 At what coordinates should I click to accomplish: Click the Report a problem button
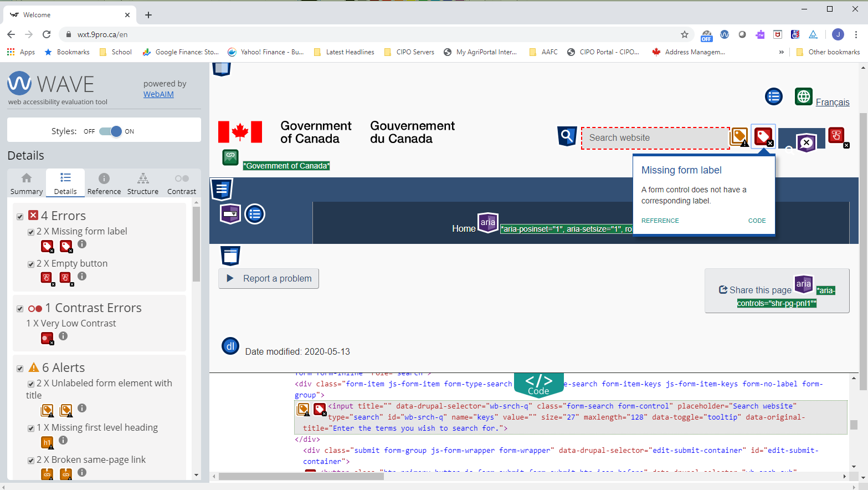269,278
